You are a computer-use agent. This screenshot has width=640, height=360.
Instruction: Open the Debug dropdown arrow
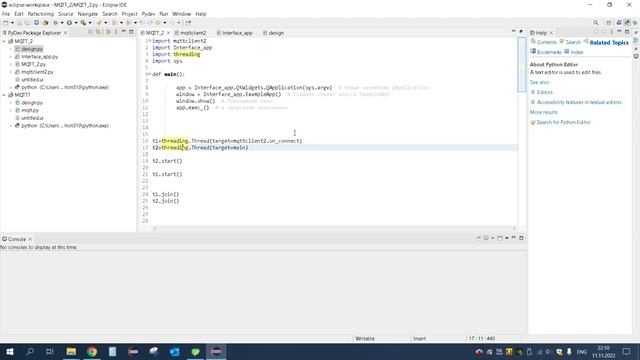pyautogui.click(x=62, y=23)
